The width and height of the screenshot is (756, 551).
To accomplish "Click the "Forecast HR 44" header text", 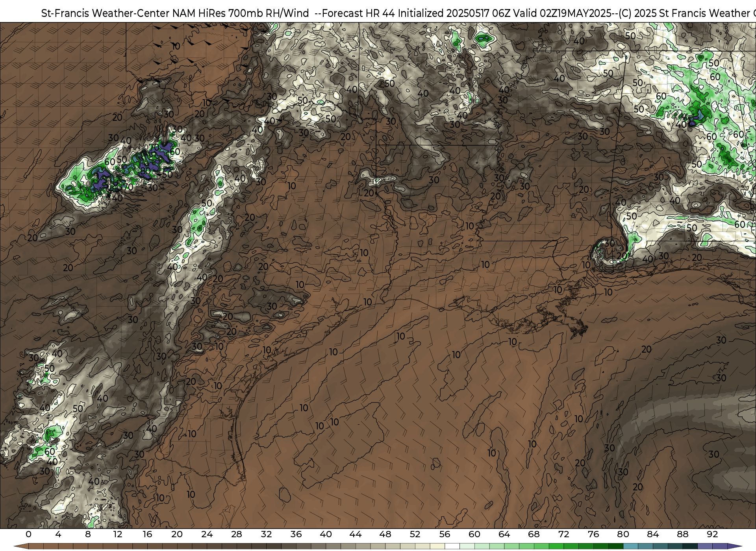I will [359, 13].
